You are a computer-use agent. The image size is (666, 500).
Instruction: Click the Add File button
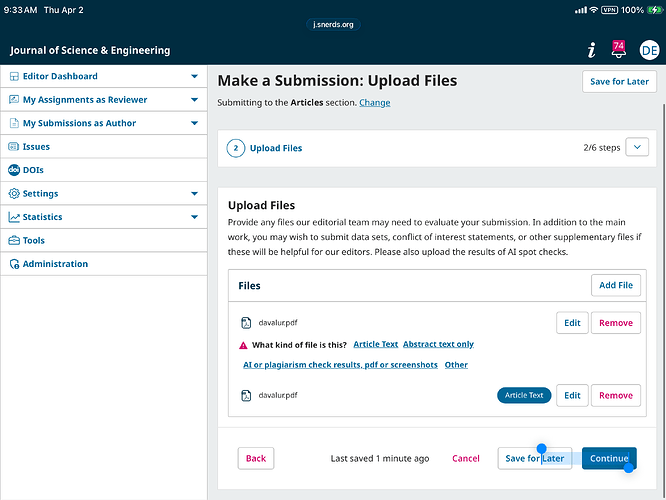coord(615,285)
